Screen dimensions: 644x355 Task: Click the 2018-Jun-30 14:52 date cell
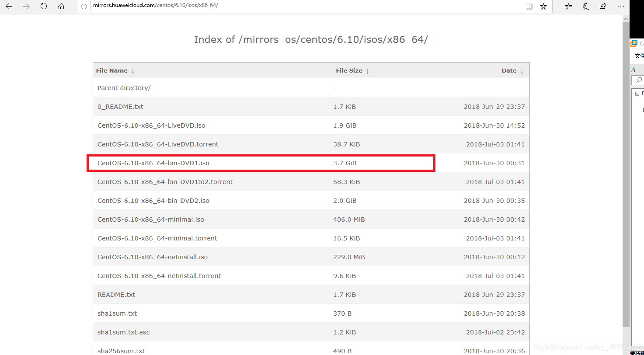click(x=494, y=125)
